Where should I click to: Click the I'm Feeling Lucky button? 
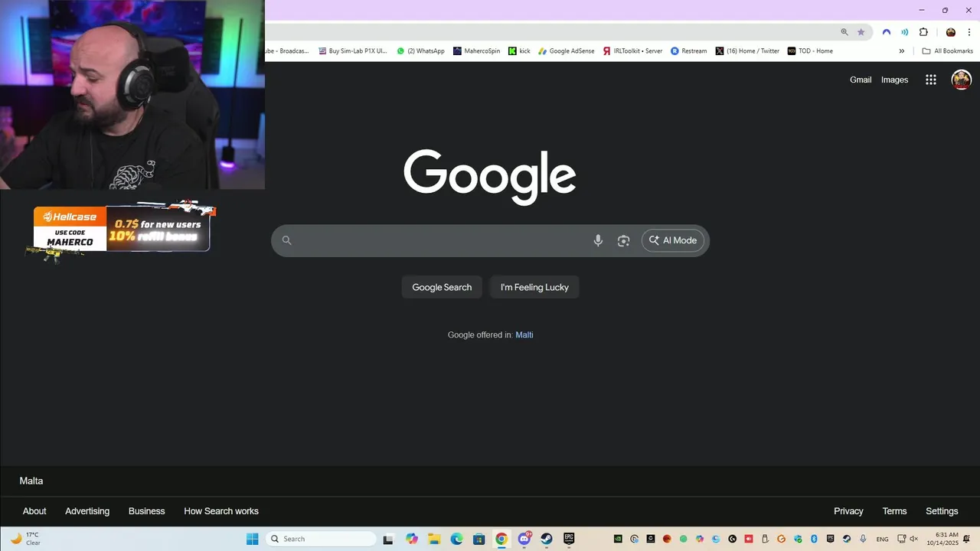point(534,287)
